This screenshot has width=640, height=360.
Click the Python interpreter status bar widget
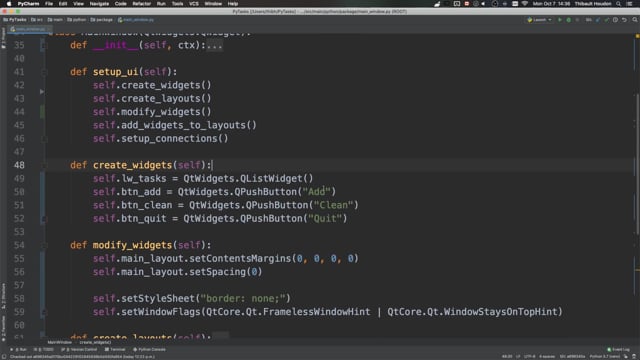[x=604, y=356]
